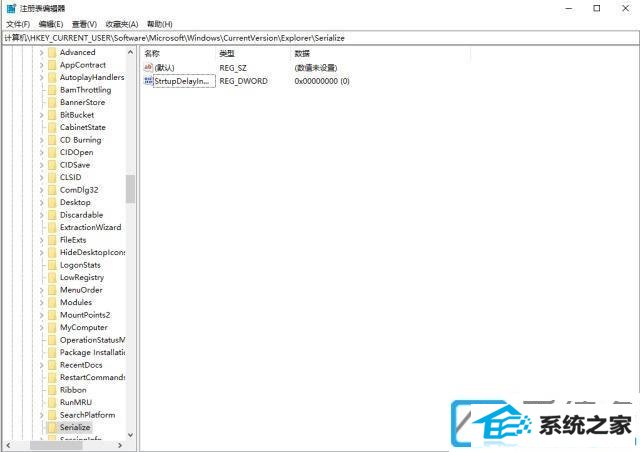This screenshot has height=452, width=640.
Task: Select the LogonStats tree key
Action: [x=80, y=265]
